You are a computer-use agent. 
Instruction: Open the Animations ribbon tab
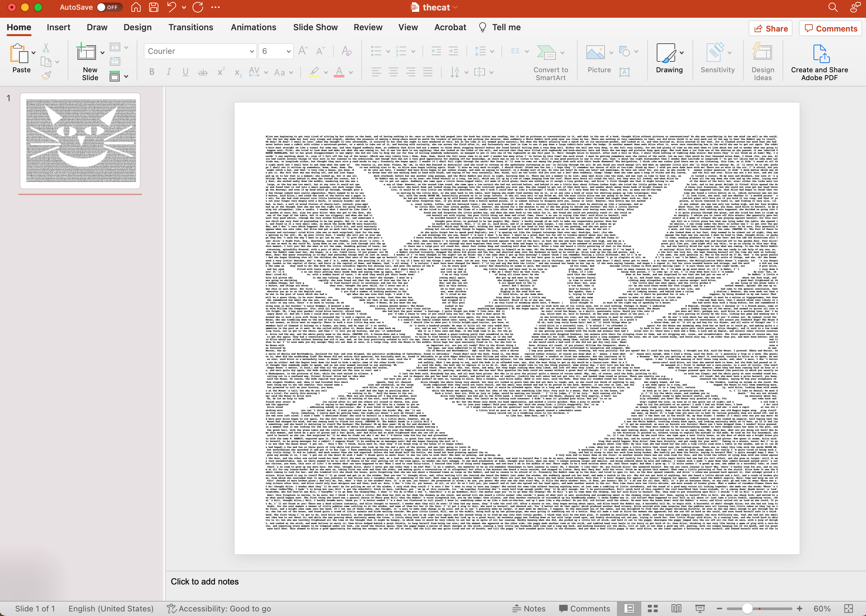[253, 28]
